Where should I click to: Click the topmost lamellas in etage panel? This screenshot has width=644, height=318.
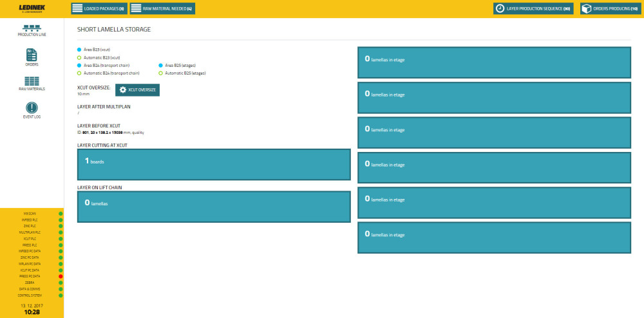coord(495,63)
